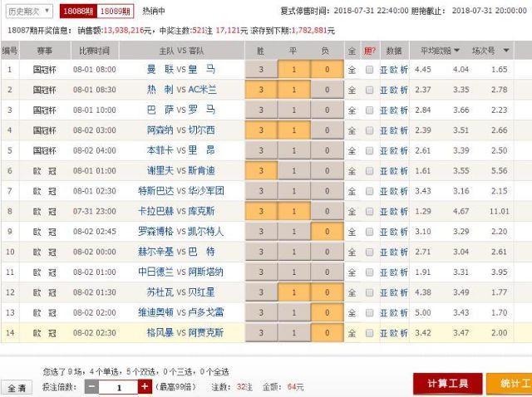Click match time 07-31 23:00
This screenshot has width=532, height=397.
point(95,212)
